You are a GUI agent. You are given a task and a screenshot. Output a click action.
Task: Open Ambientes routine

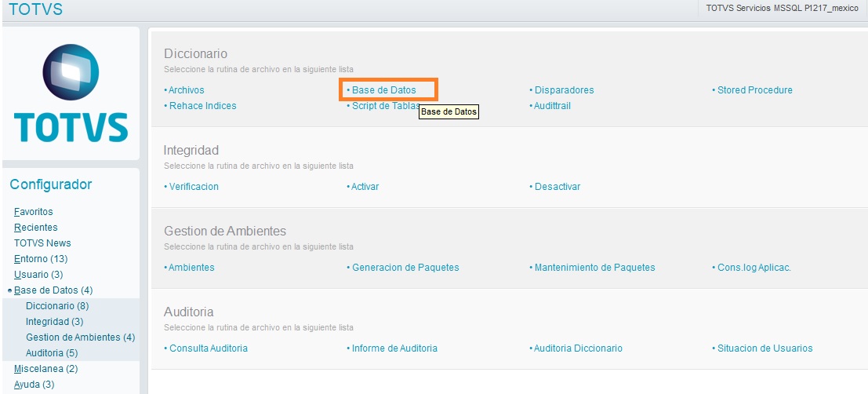pyautogui.click(x=191, y=267)
